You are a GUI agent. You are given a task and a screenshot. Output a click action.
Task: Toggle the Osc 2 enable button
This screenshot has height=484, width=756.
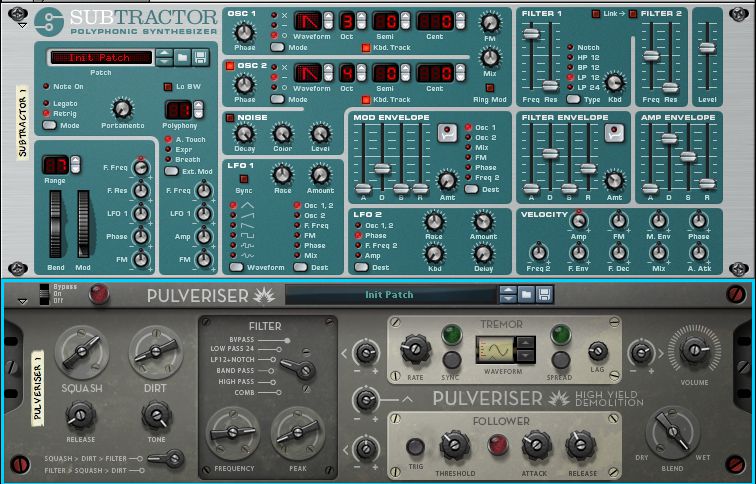coord(230,66)
